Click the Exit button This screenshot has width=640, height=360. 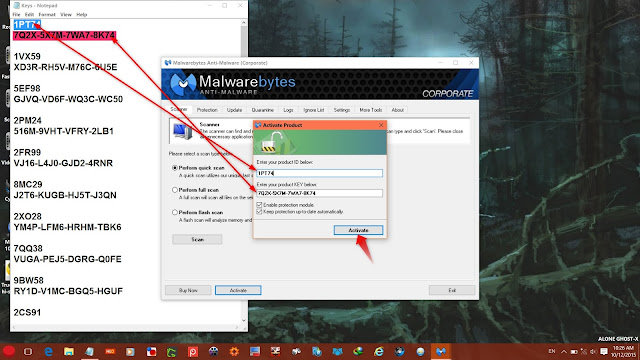coord(452,290)
